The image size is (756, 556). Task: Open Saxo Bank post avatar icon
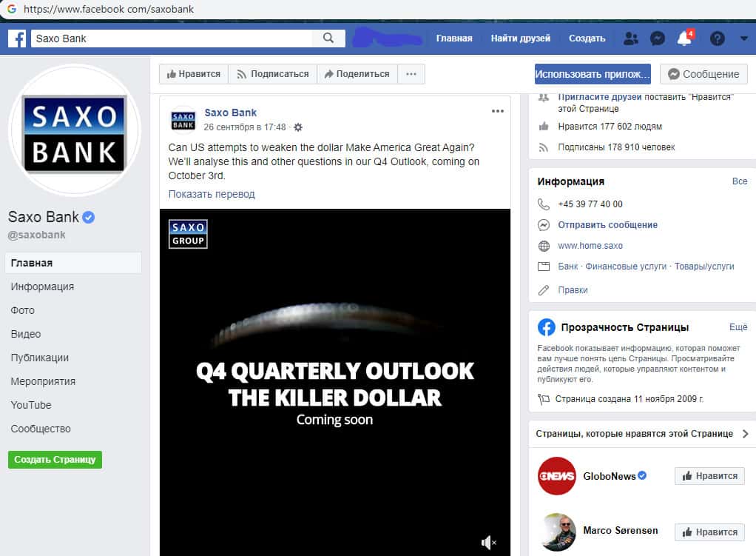[x=183, y=120]
